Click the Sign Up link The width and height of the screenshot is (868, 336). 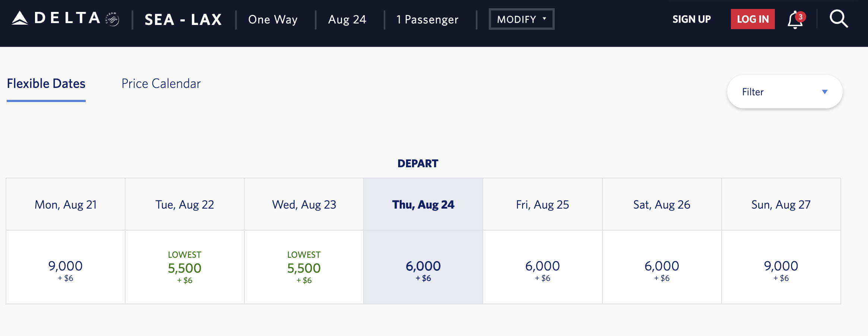(691, 19)
